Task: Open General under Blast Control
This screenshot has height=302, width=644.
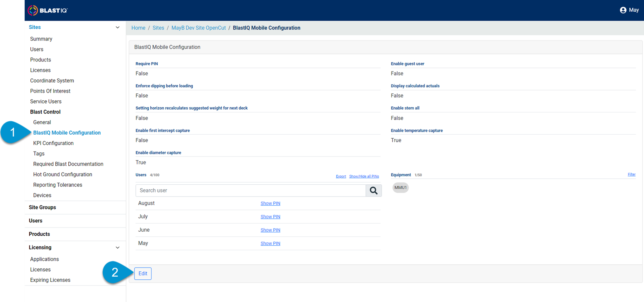Action: point(42,122)
